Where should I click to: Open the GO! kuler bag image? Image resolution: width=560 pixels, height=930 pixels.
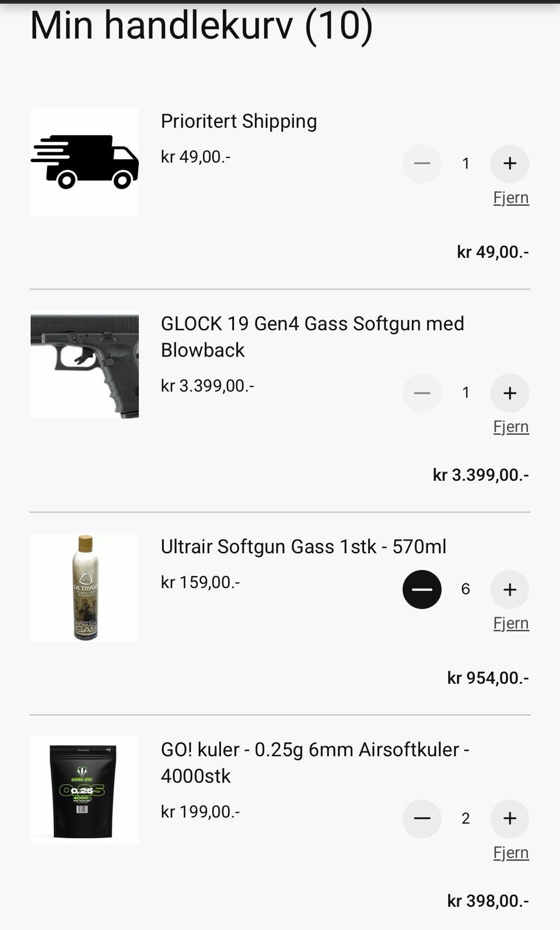85,790
